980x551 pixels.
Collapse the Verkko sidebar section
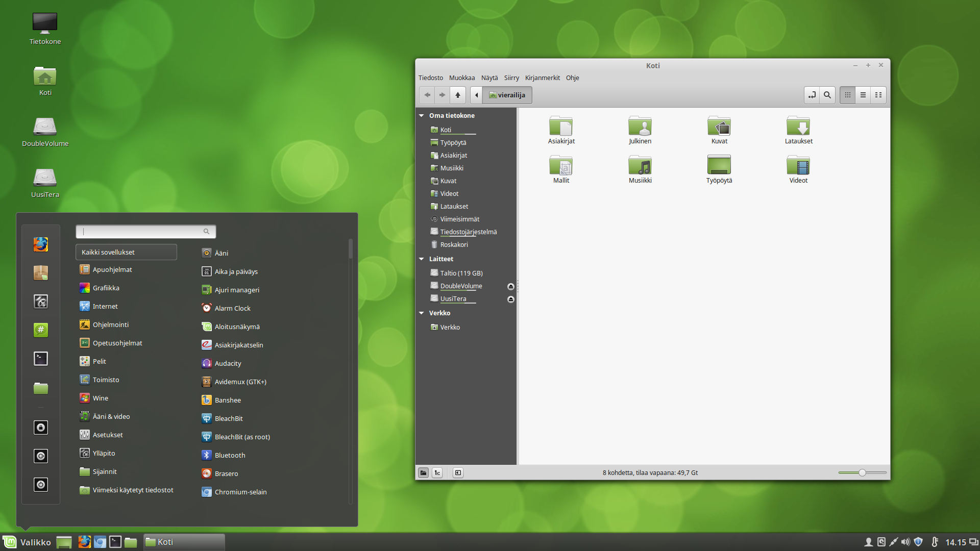click(422, 313)
